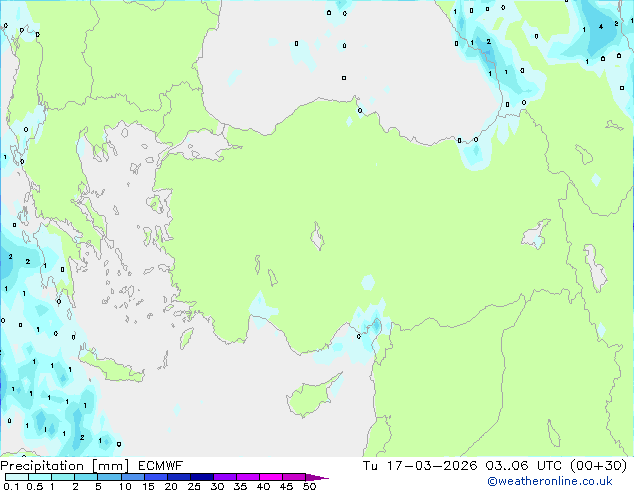Viewport: 634px width, 490px height.
Task: Click the 15 to 20 mm legend swatch
Action: tap(155, 477)
